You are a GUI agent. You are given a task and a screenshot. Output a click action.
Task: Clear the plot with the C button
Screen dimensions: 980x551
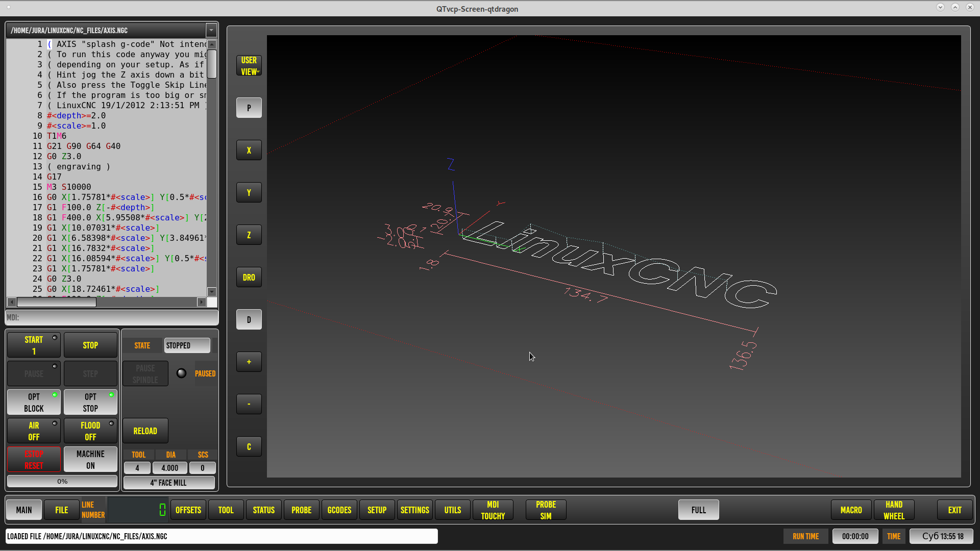pos(249,446)
